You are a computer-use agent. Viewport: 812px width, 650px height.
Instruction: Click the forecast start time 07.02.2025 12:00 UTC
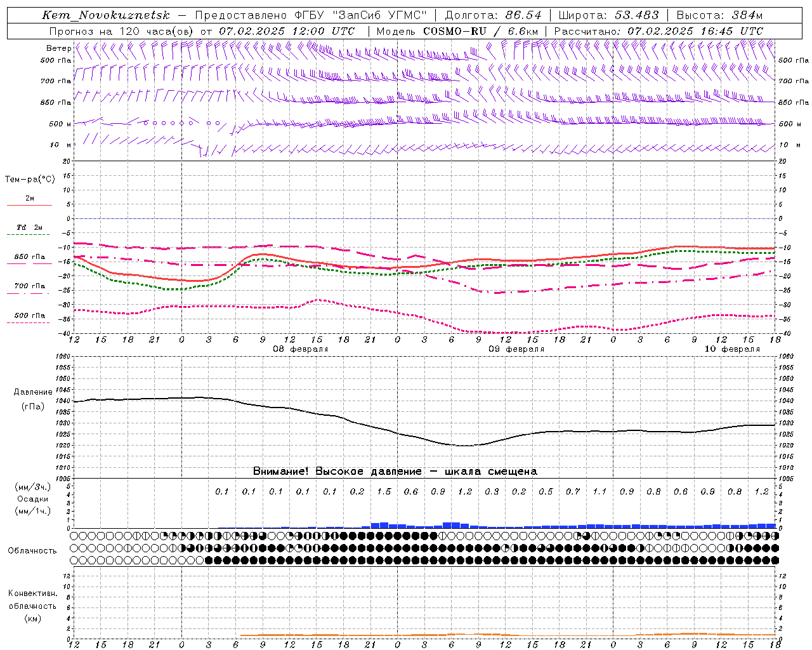(x=287, y=31)
